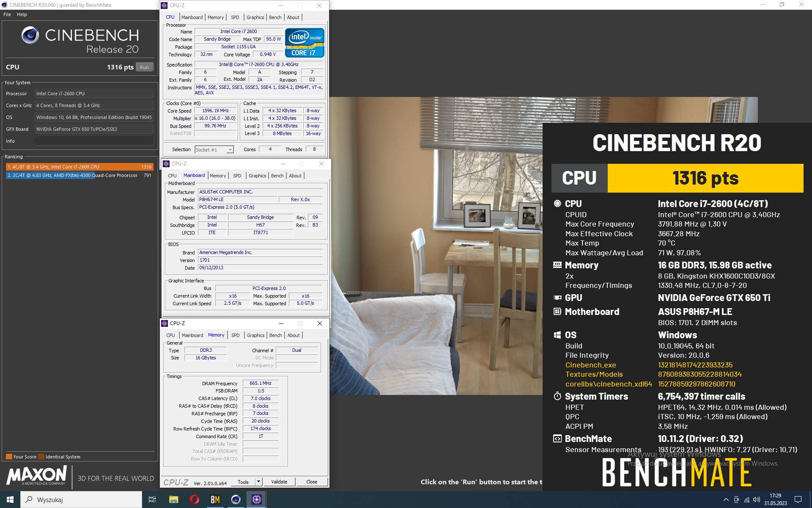Image resolution: width=812 pixels, height=508 pixels.
Task: Click Cinebench logo sphere icon
Action: (30, 35)
